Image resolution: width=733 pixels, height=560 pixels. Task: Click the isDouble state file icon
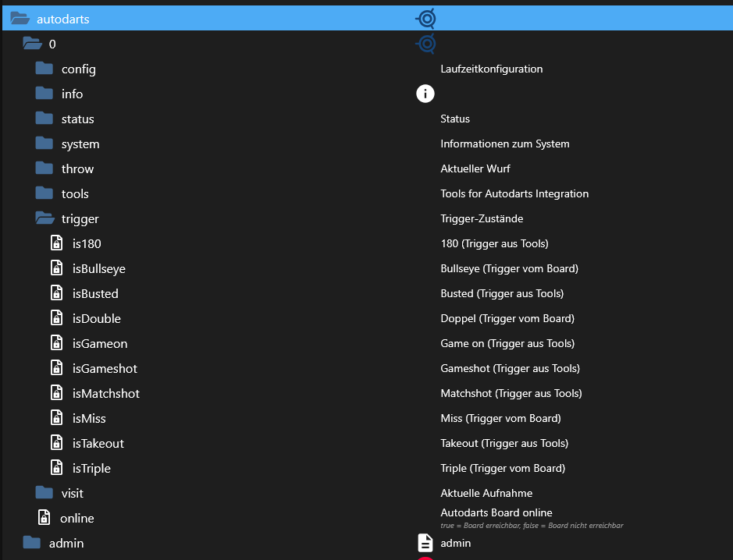click(56, 318)
